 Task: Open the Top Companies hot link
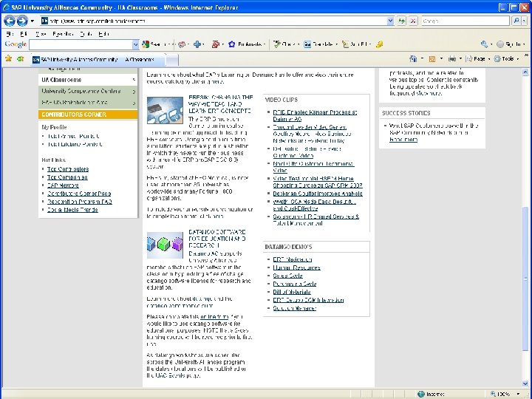[67, 177]
